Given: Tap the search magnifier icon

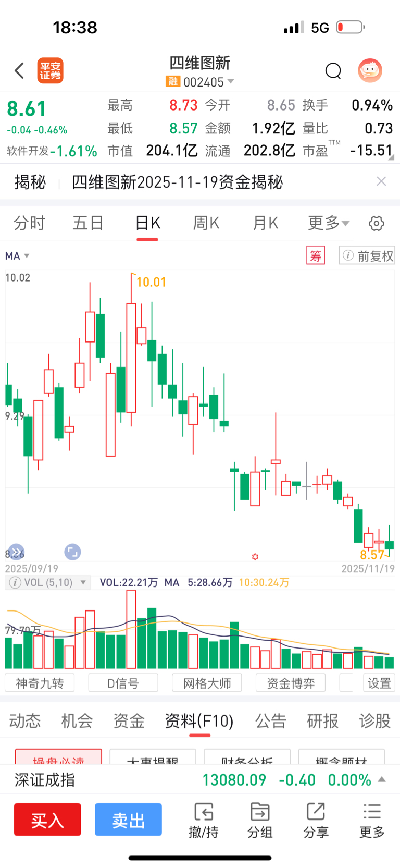Looking at the screenshot, I should [x=333, y=70].
